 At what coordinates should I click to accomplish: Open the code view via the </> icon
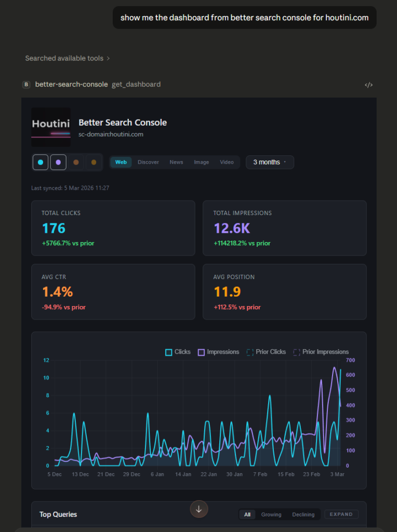coord(369,84)
